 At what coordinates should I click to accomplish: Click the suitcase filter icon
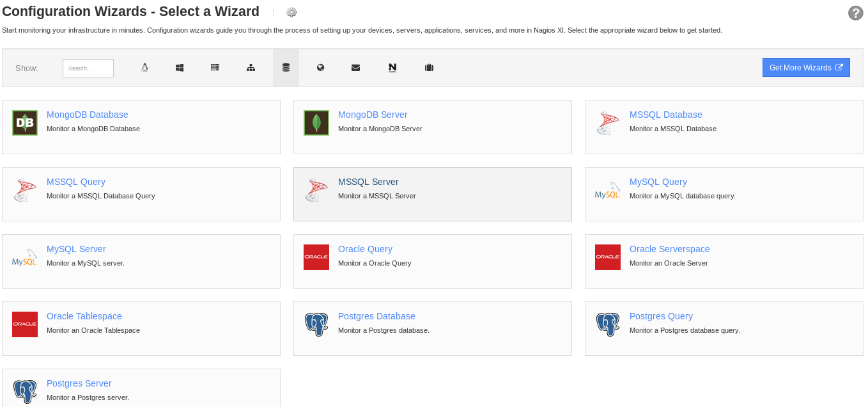[x=430, y=67]
